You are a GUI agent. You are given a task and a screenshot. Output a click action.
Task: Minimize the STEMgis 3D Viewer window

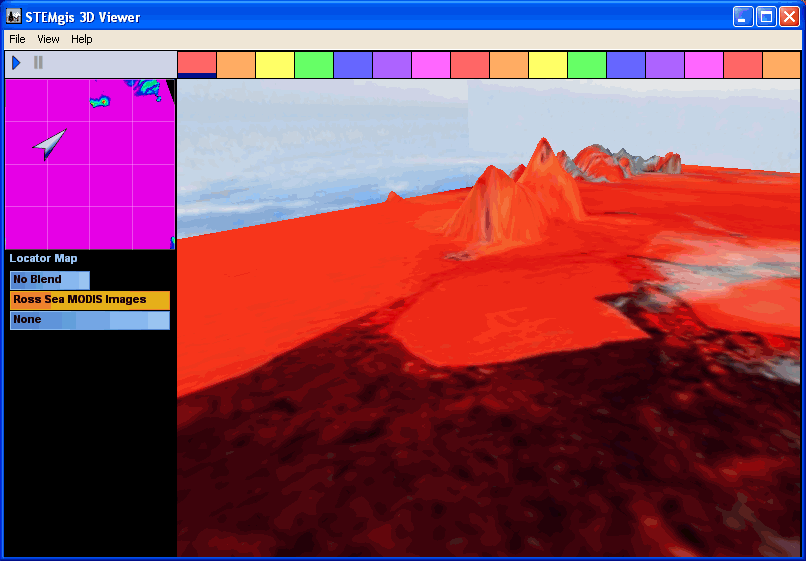pyautogui.click(x=743, y=16)
